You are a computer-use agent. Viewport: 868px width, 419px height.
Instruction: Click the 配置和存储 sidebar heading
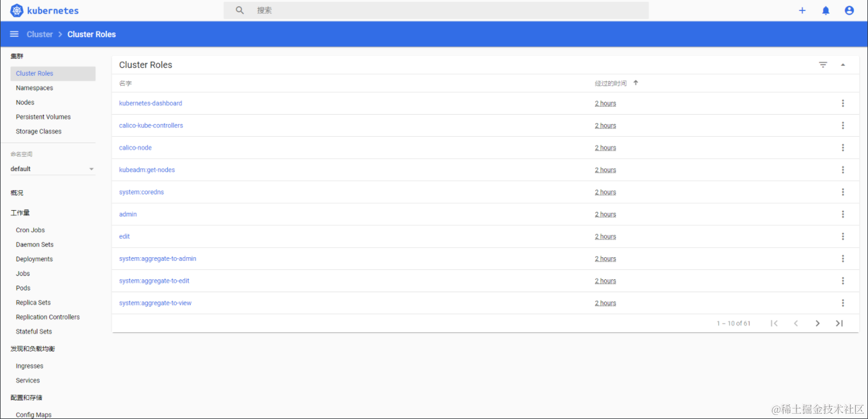coord(26,397)
